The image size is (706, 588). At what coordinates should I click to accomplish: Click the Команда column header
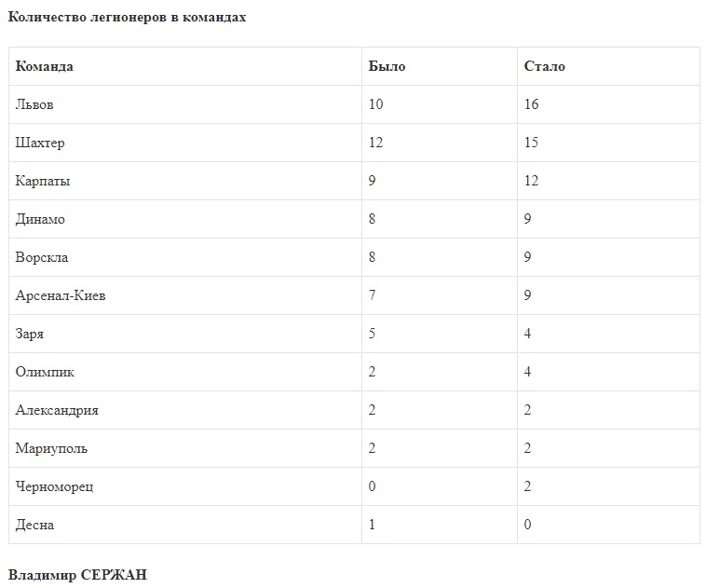(x=45, y=66)
